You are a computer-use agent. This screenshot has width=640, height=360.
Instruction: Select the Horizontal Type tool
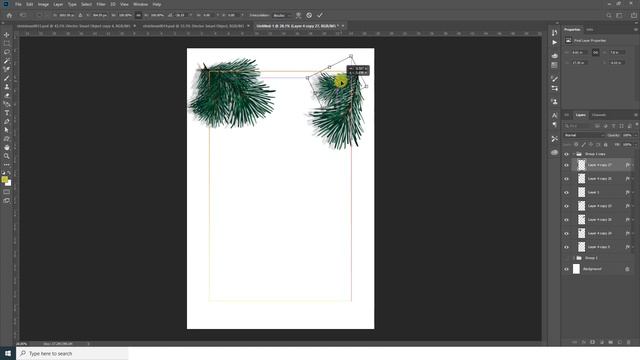tap(7, 113)
